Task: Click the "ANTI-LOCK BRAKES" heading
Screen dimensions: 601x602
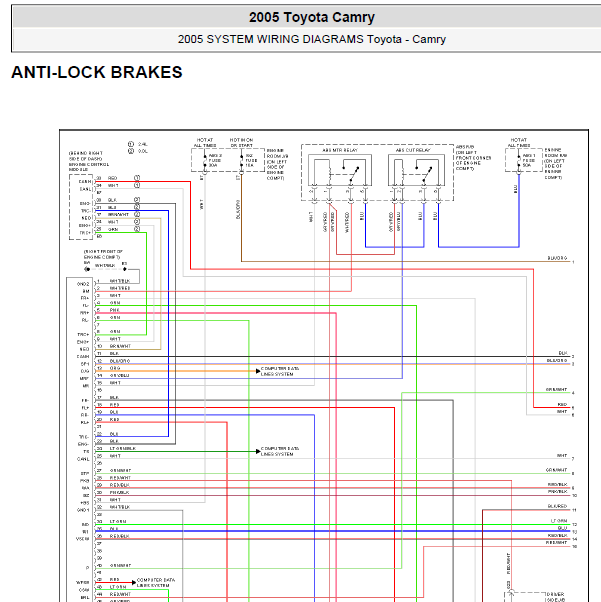Action: (97, 72)
